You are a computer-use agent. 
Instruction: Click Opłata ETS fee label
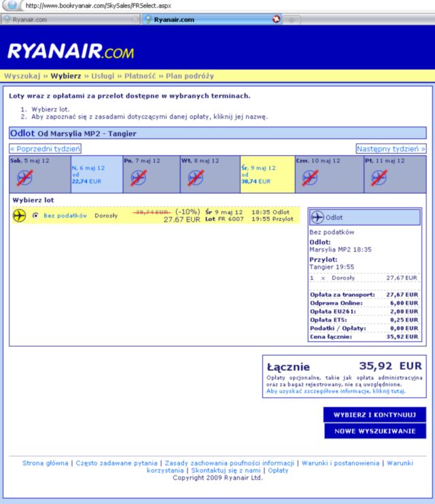coord(328,320)
